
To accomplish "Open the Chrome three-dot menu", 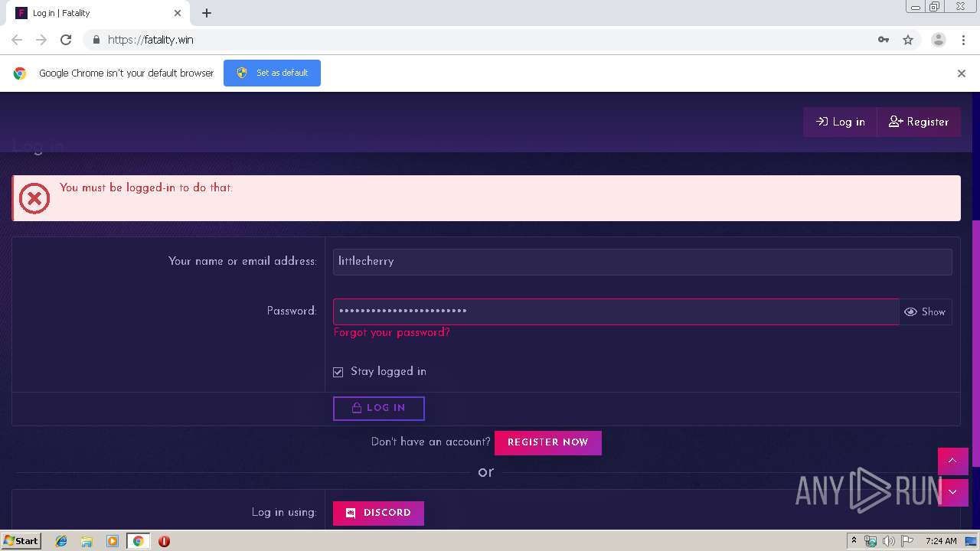I will click(963, 40).
